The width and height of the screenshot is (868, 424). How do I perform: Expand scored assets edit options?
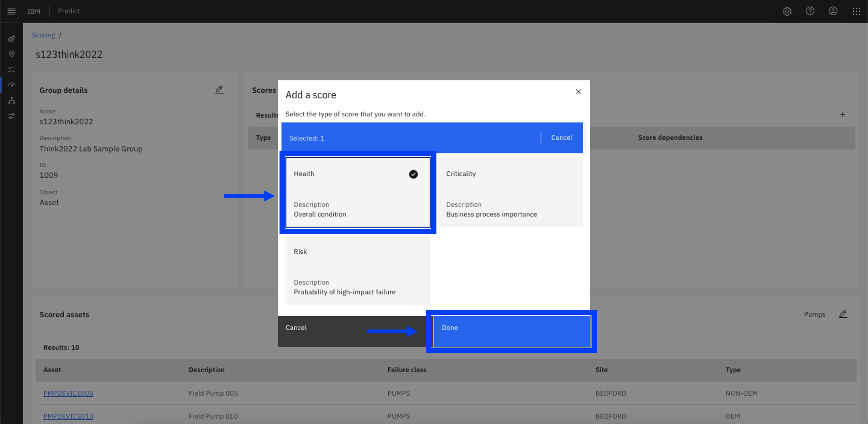pyautogui.click(x=843, y=314)
